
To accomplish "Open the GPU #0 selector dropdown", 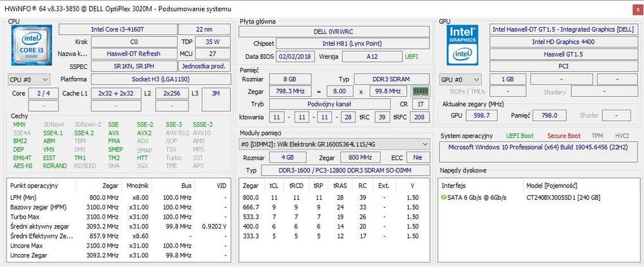I will [x=460, y=79].
